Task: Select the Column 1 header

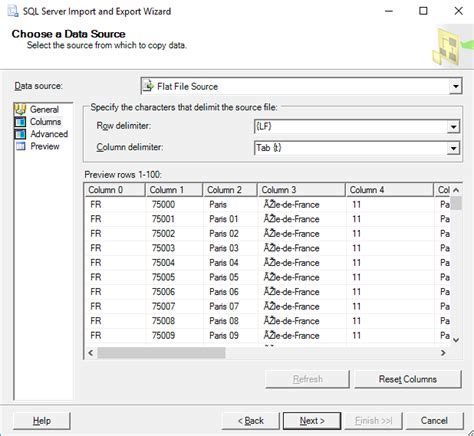Action: [174, 190]
